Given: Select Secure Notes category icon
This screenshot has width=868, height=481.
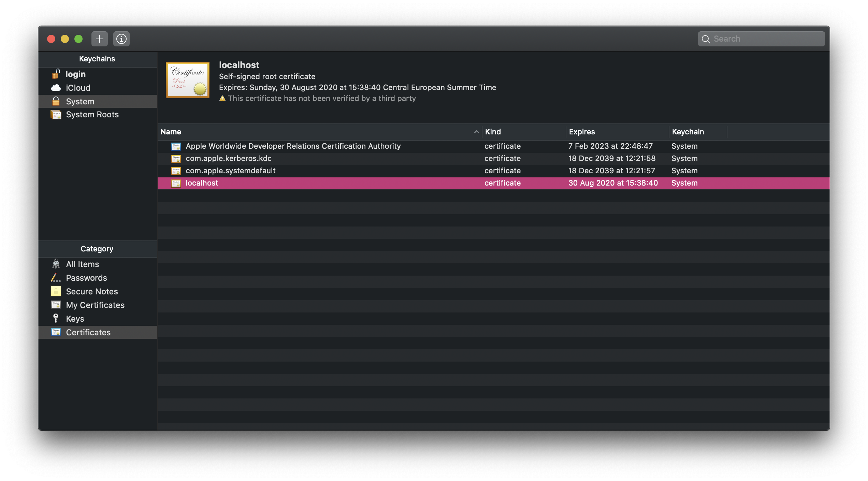Looking at the screenshot, I should pos(56,291).
